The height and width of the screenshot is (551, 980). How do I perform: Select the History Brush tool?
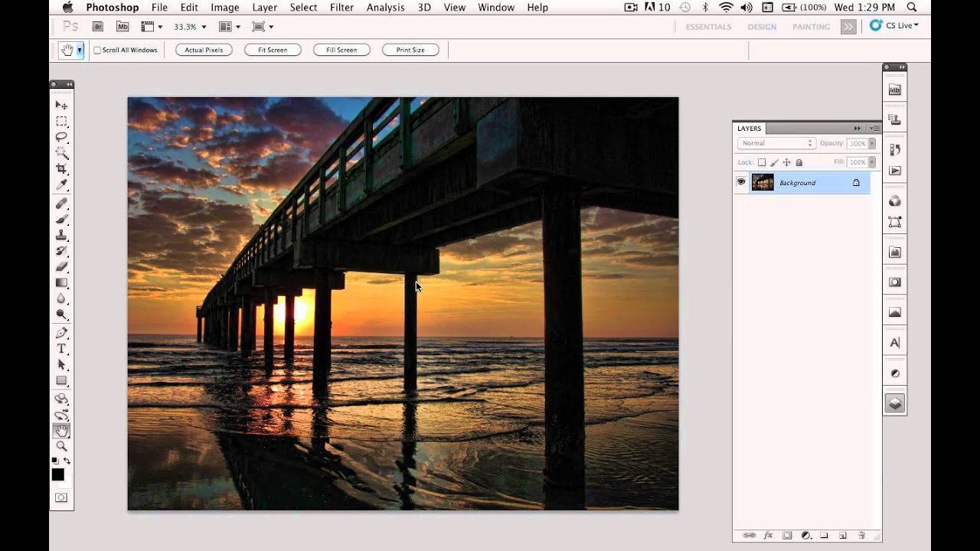click(x=61, y=251)
